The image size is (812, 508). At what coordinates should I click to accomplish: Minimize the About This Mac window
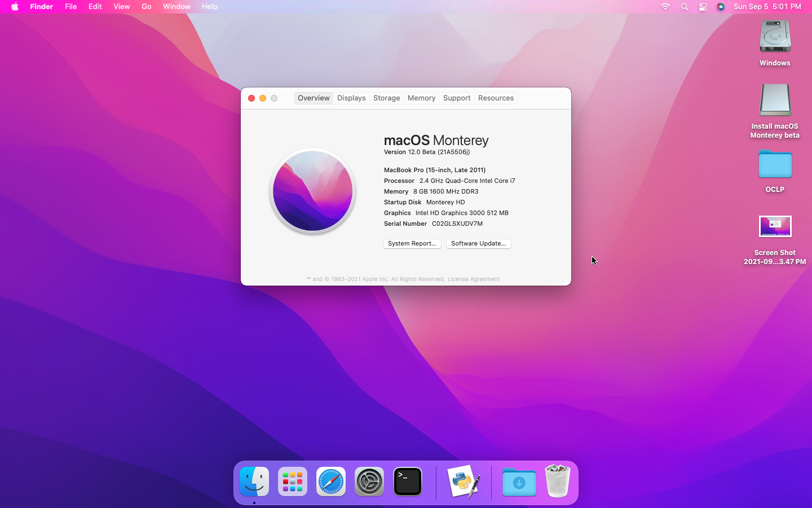tap(263, 98)
